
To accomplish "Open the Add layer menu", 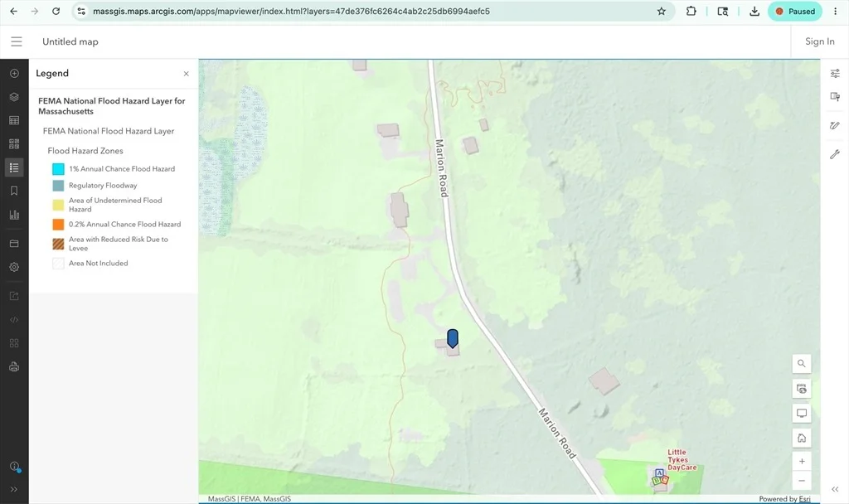I will (14, 73).
